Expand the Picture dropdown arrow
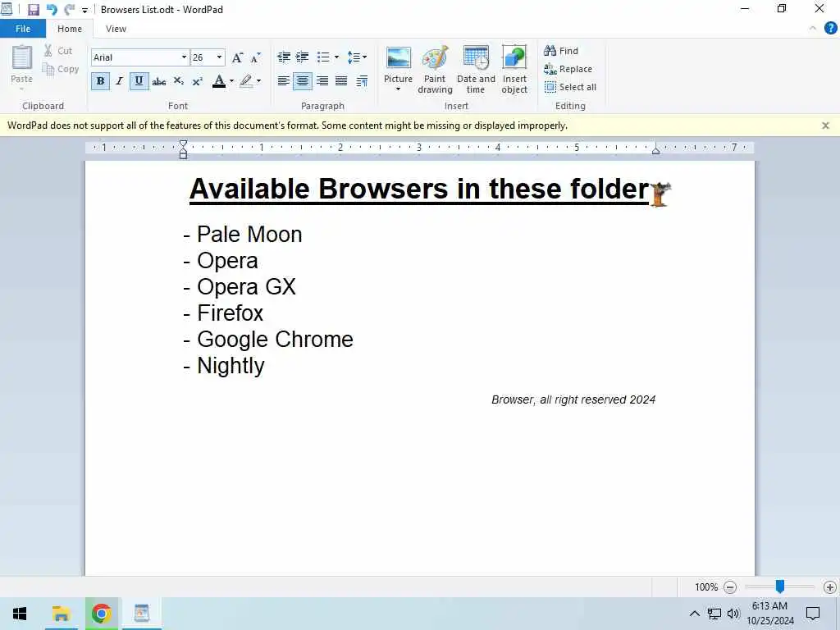The height and width of the screenshot is (630, 840). pos(398,89)
